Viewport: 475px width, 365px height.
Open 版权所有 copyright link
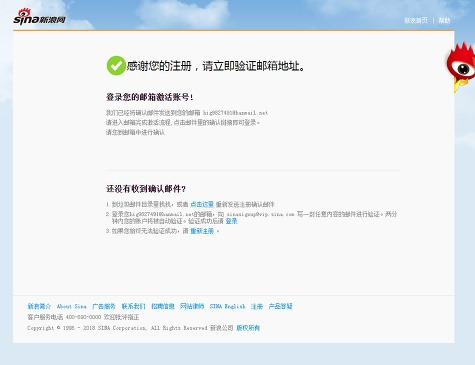(248, 328)
